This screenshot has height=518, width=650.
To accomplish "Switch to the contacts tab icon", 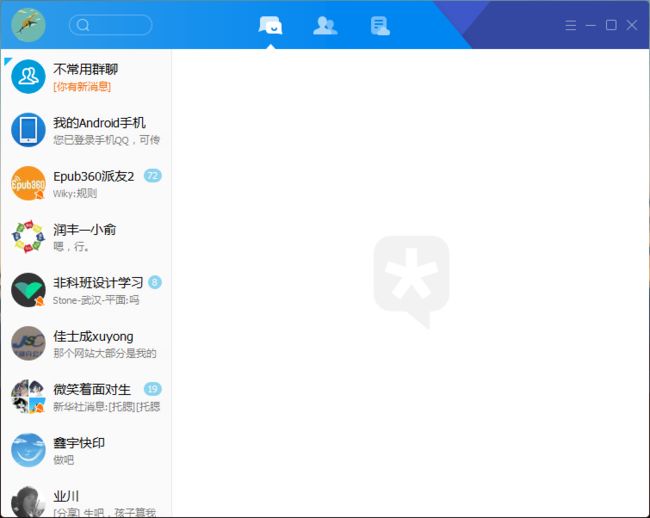I will tap(325, 25).
